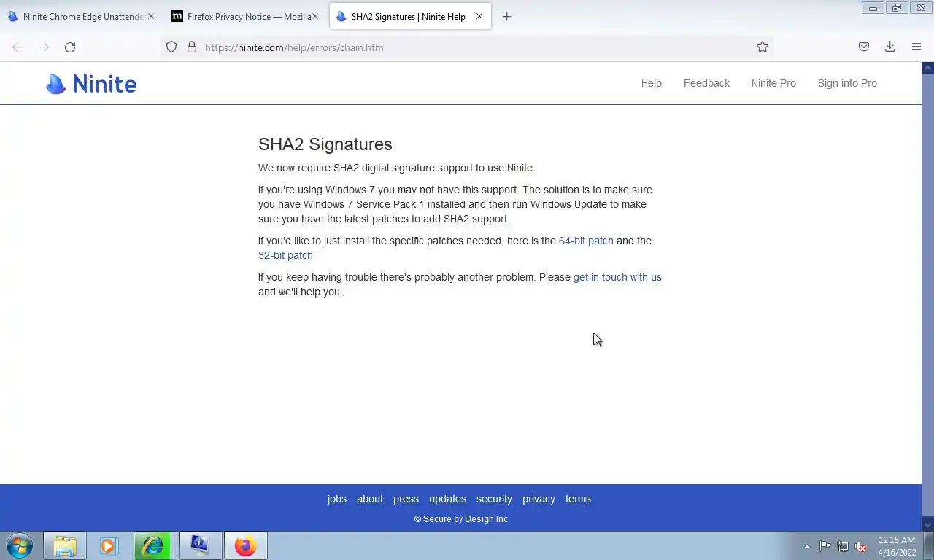The height and width of the screenshot is (560, 934).
Task: Click the page scrollbar up arrow
Action: coord(927,69)
